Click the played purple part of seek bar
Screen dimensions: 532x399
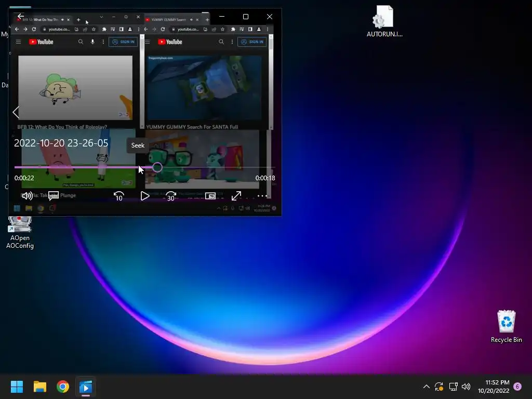(x=83, y=167)
